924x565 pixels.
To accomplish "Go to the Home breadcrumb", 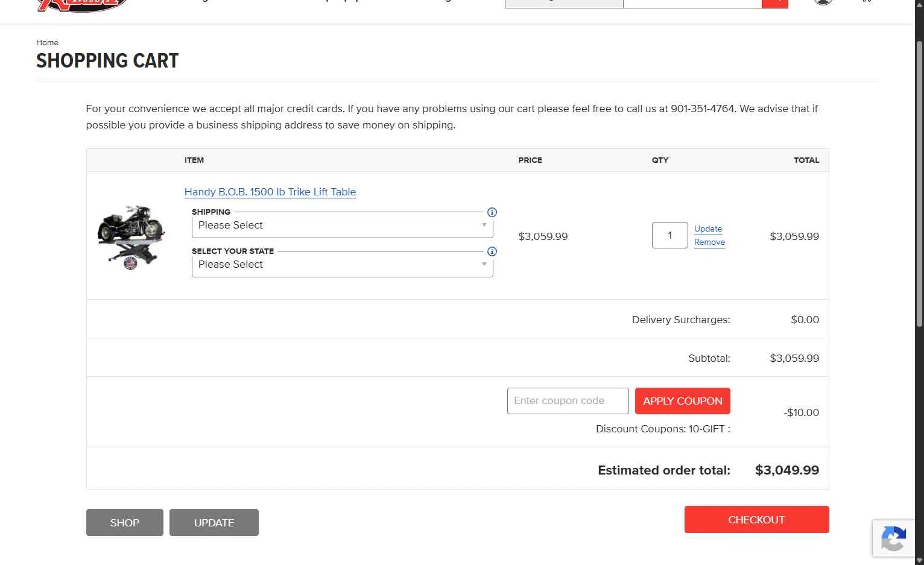I will point(47,42).
